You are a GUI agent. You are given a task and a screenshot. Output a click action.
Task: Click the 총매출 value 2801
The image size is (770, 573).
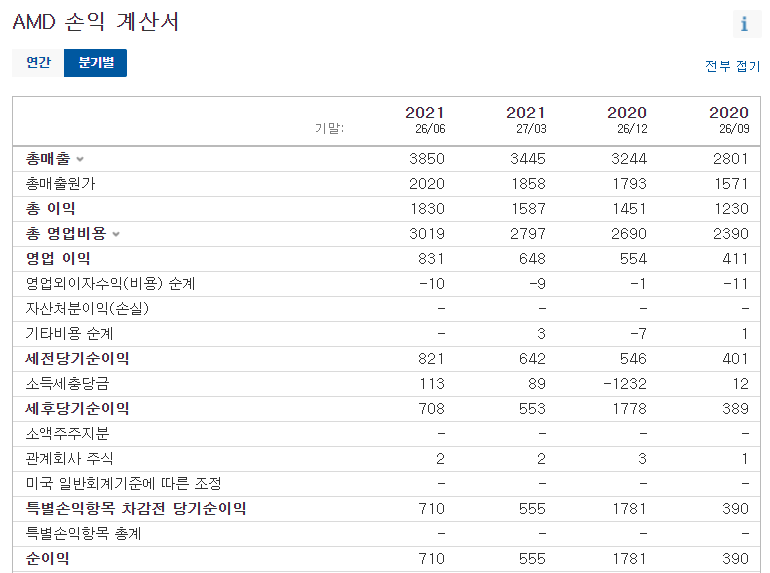pos(731,159)
